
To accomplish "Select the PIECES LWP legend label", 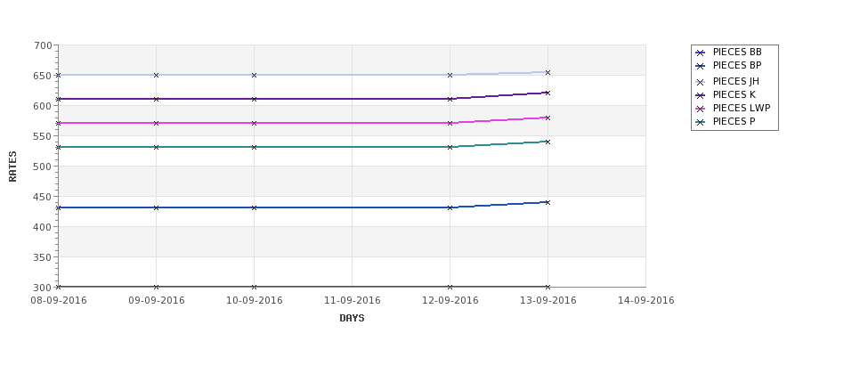I will click(742, 108).
